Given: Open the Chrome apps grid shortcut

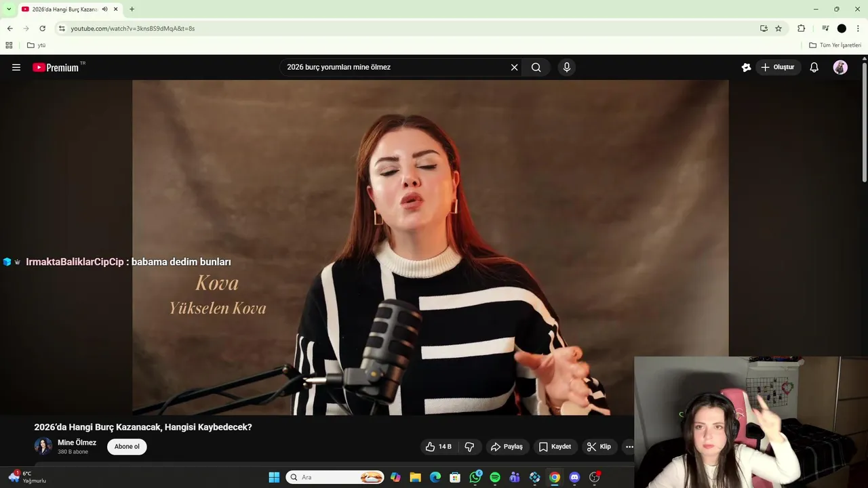Looking at the screenshot, I should click(9, 45).
